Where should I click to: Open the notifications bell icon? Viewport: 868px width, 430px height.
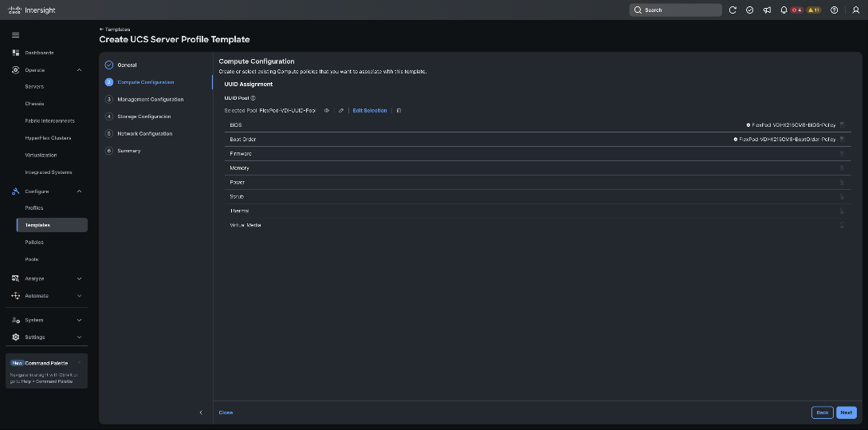pyautogui.click(x=784, y=10)
